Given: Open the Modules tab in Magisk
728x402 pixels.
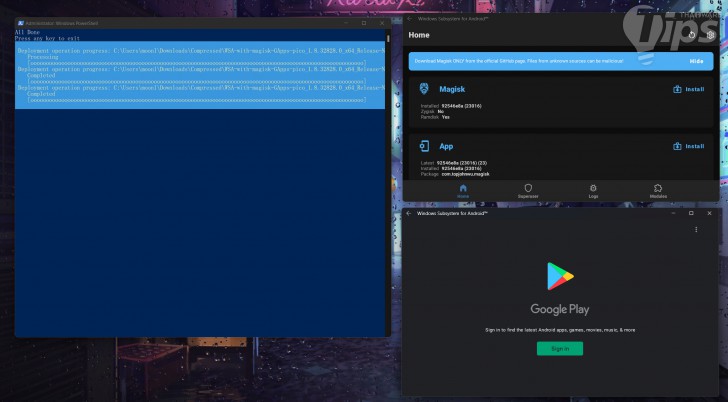Looking at the screenshot, I should pyautogui.click(x=658, y=191).
